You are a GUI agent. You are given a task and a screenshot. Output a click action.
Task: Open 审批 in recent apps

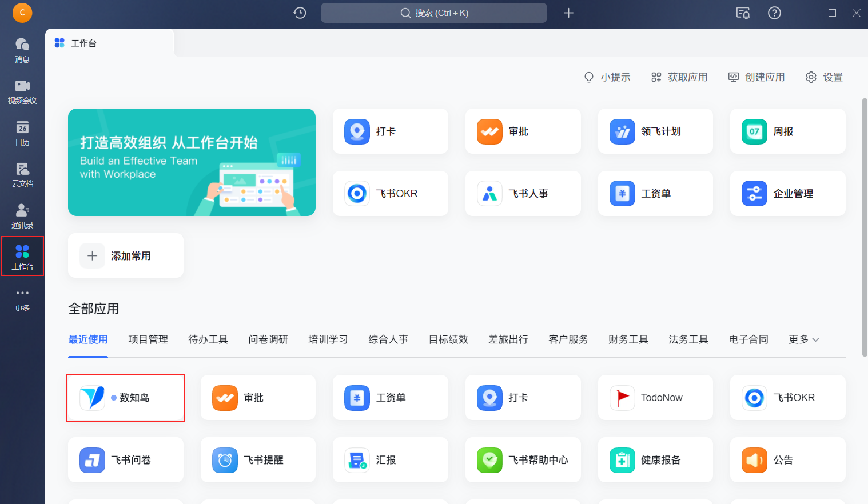tap(258, 398)
